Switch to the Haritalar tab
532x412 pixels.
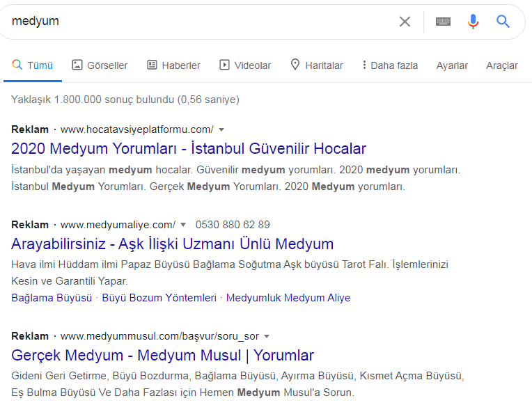317,65
